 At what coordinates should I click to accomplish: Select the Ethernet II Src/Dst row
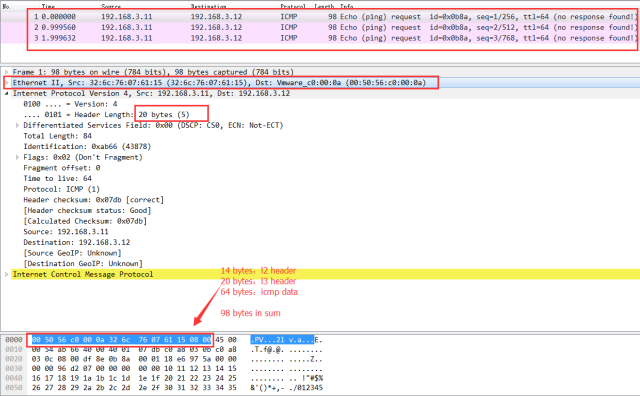click(219, 82)
